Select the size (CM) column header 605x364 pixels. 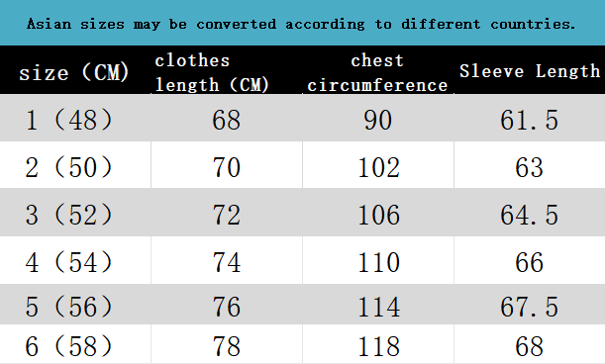pyautogui.click(x=75, y=70)
